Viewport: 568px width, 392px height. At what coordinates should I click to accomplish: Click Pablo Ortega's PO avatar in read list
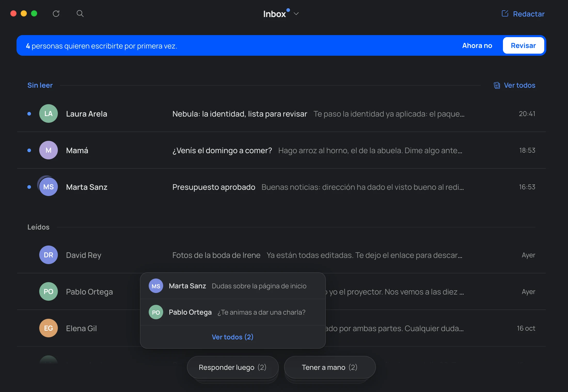pyautogui.click(x=49, y=291)
